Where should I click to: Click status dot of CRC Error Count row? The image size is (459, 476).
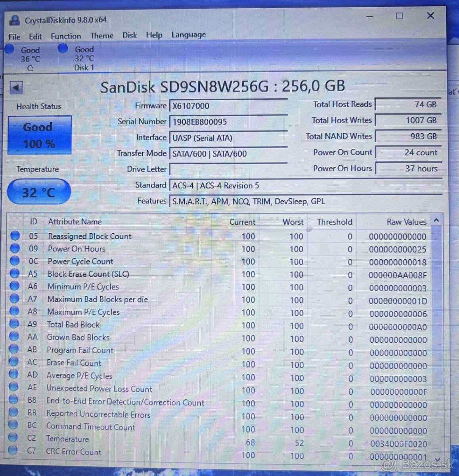point(13,450)
